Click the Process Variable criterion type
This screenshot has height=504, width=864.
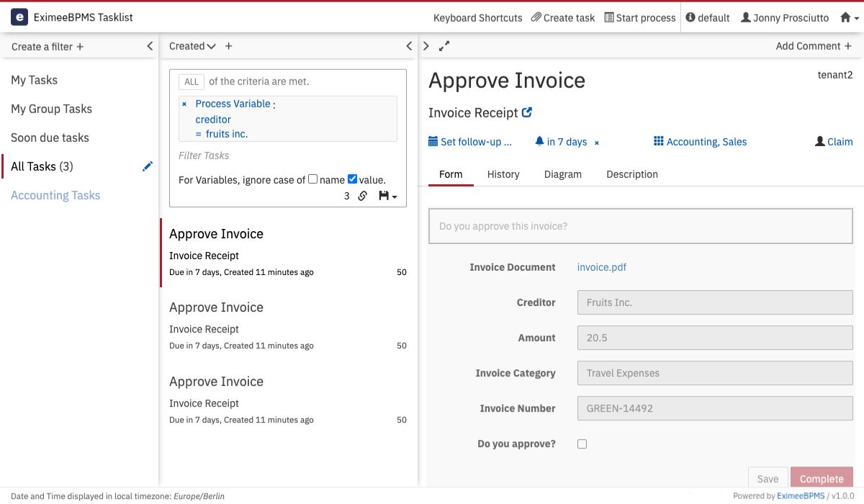[233, 104]
